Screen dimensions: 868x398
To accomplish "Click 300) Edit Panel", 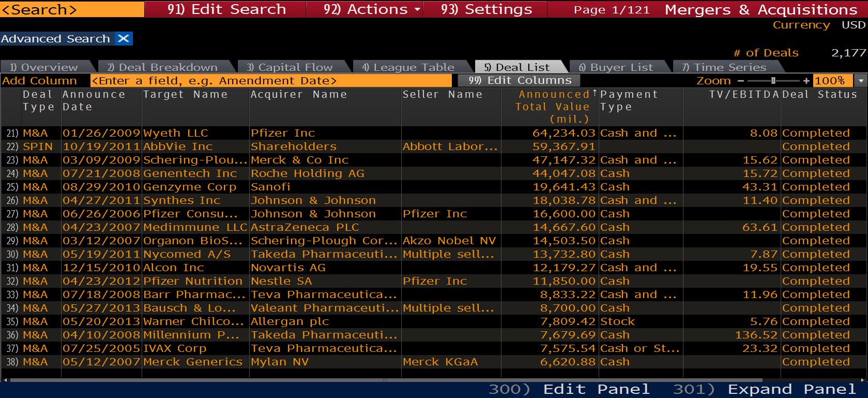I will coord(569,389).
